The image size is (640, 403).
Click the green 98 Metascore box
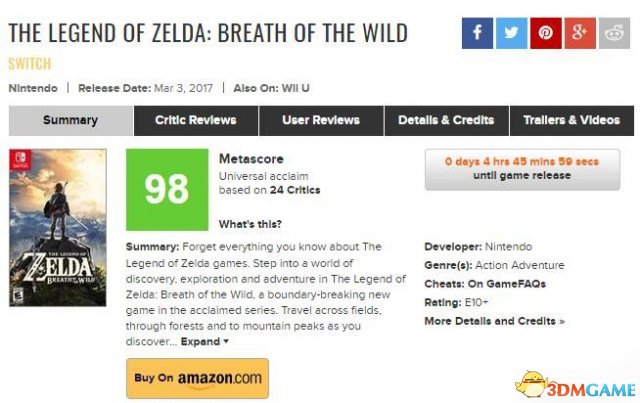pyautogui.click(x=167, y=189)
